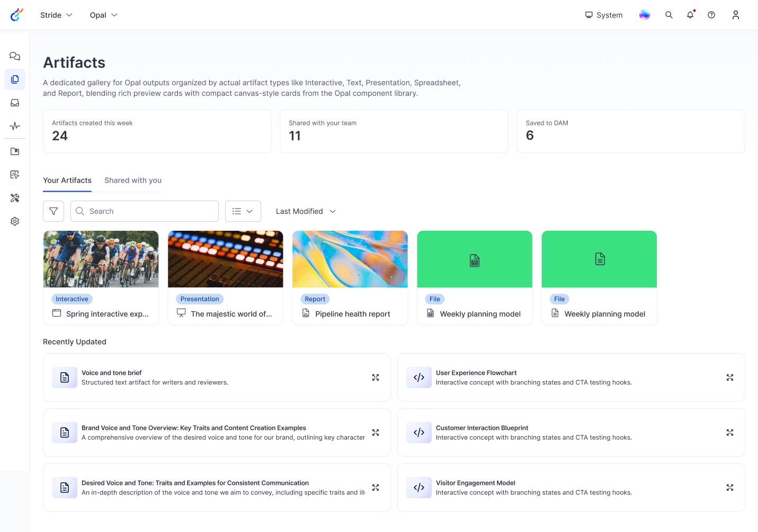Open the Stride dropdown menu
Viewport: 758px width, 532px height.
pyautogui.click(x=56, y=15)
